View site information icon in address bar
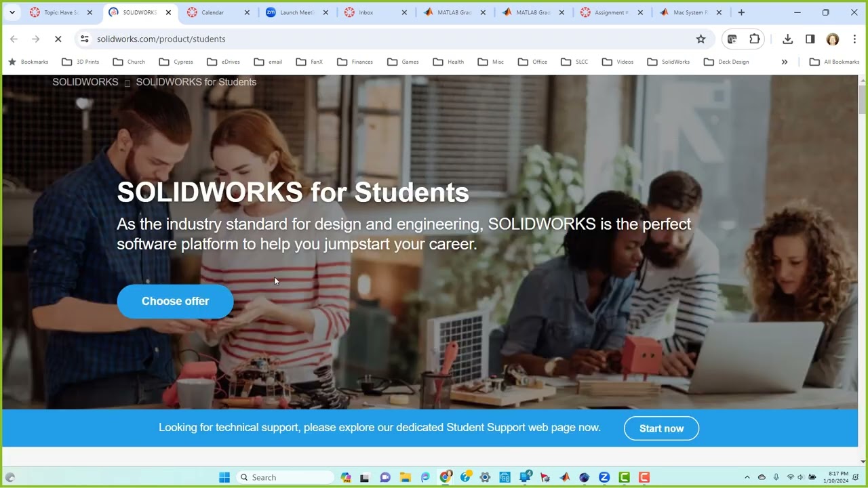Image resolution: width=868 pixels, height=488 pixels. pyautogui.click(x=85, y=39)
